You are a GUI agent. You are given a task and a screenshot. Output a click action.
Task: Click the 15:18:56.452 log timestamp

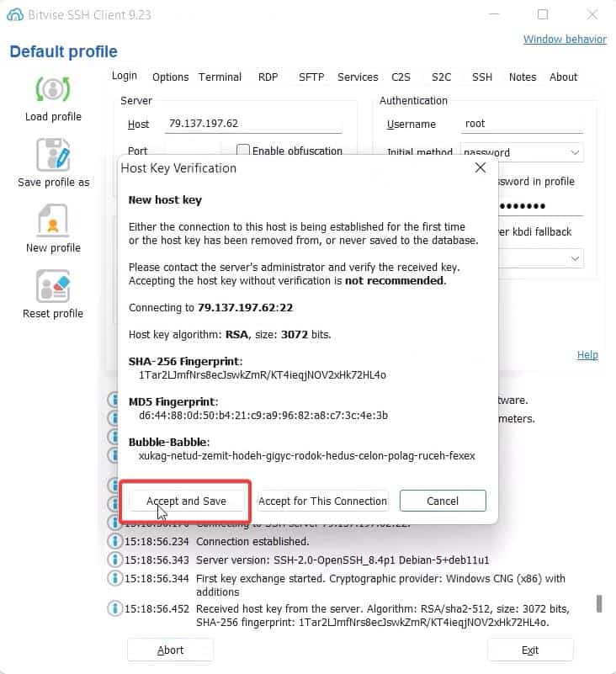click(157, 608)
